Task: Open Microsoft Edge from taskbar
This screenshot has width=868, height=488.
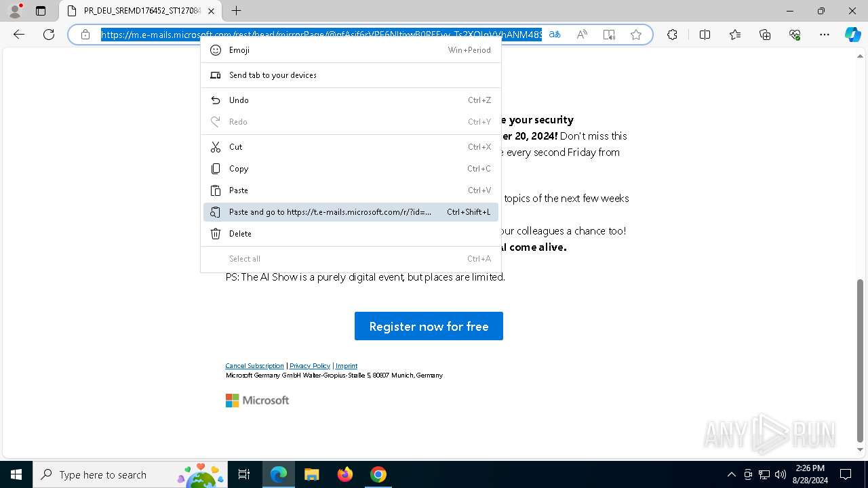Action: coord(279,474)
